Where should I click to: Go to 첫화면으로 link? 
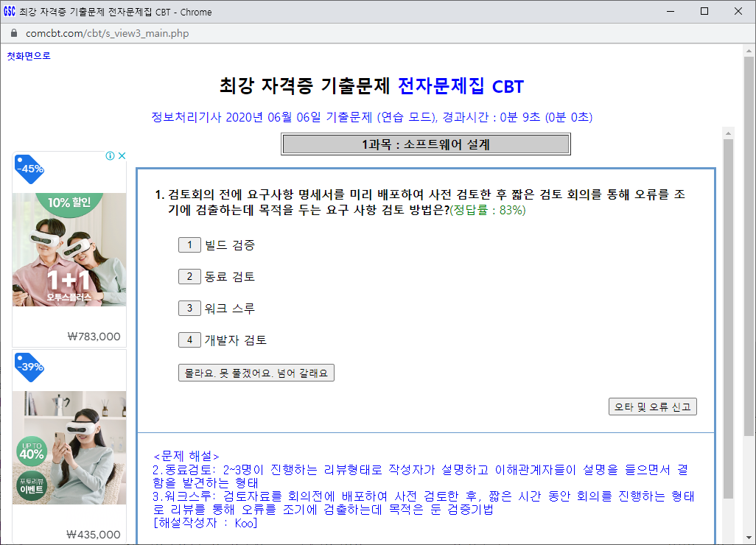[x=29, y=56]
